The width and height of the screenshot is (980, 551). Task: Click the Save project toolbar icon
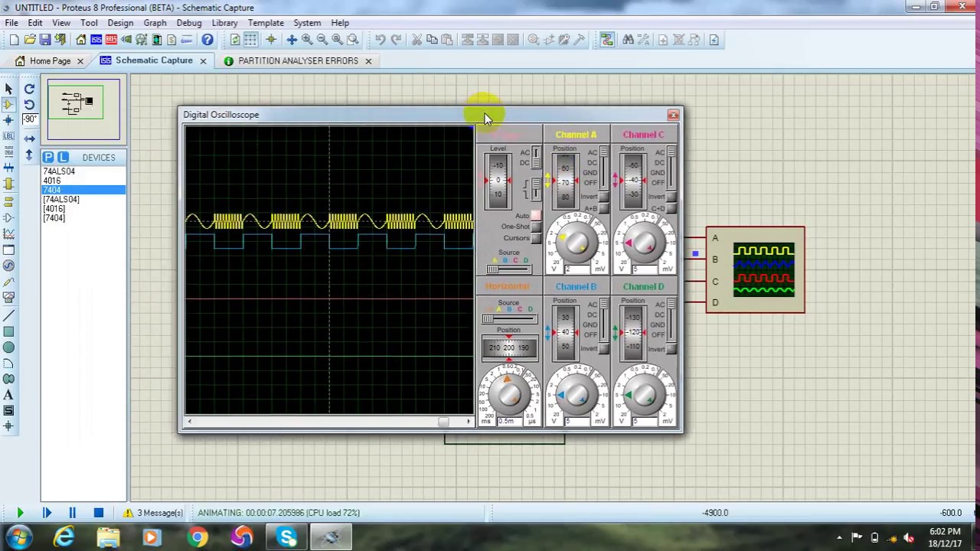tap(45, 40)
